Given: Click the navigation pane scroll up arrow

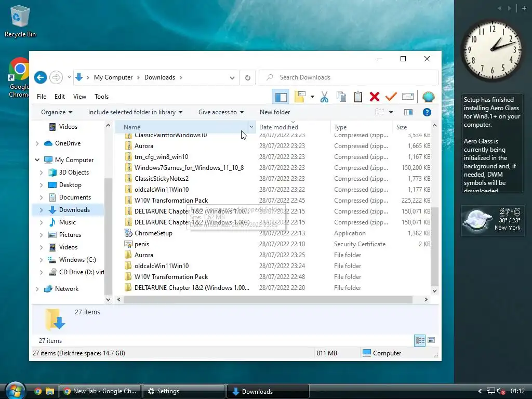Looking at the screenshot, I should click(x=108, y=126).
